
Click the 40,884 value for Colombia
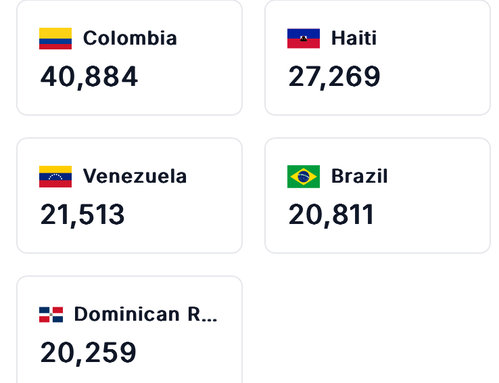point(89,77)
